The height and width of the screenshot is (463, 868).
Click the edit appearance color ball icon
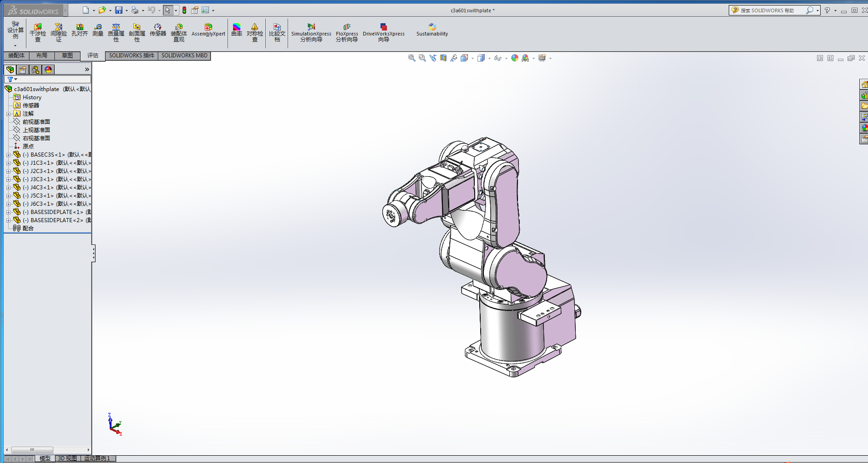pyautogui.click(x=514, y=58)
